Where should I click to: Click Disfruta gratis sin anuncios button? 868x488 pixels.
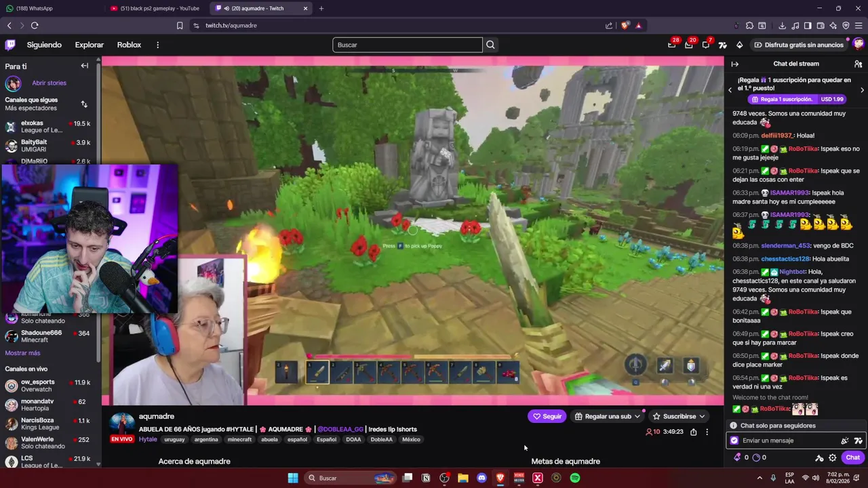798,45
